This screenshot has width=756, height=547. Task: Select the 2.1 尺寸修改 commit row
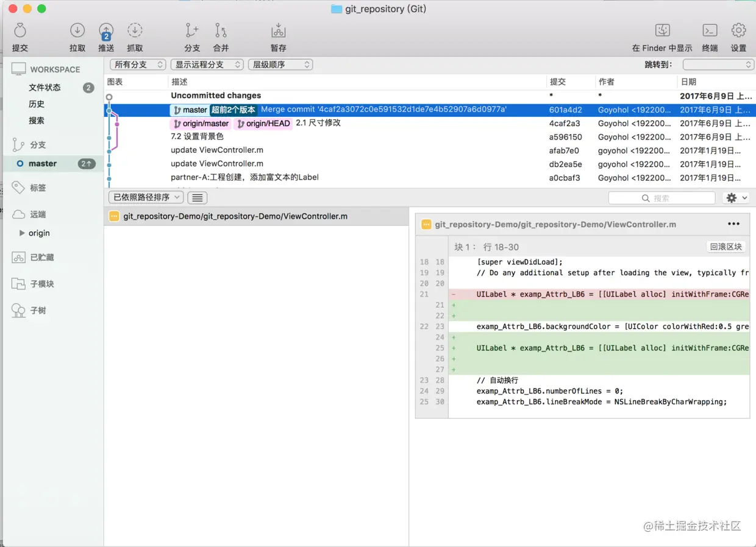point(430,123)
